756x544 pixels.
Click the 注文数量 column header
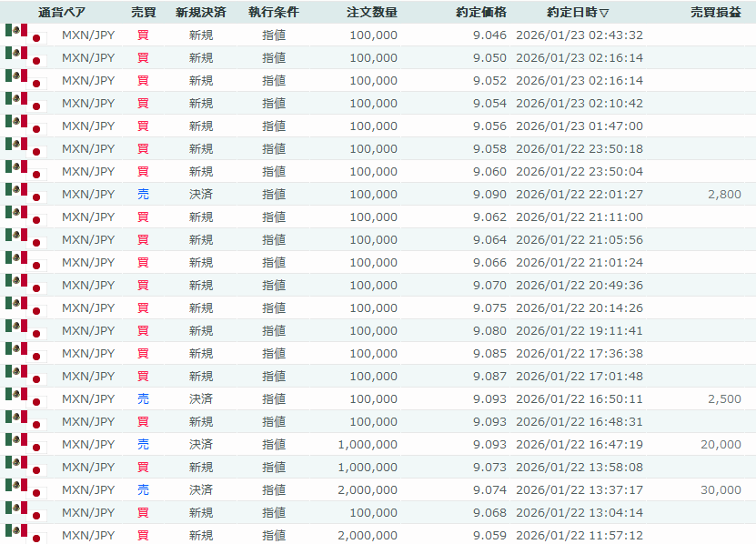[x=372, y=13]
